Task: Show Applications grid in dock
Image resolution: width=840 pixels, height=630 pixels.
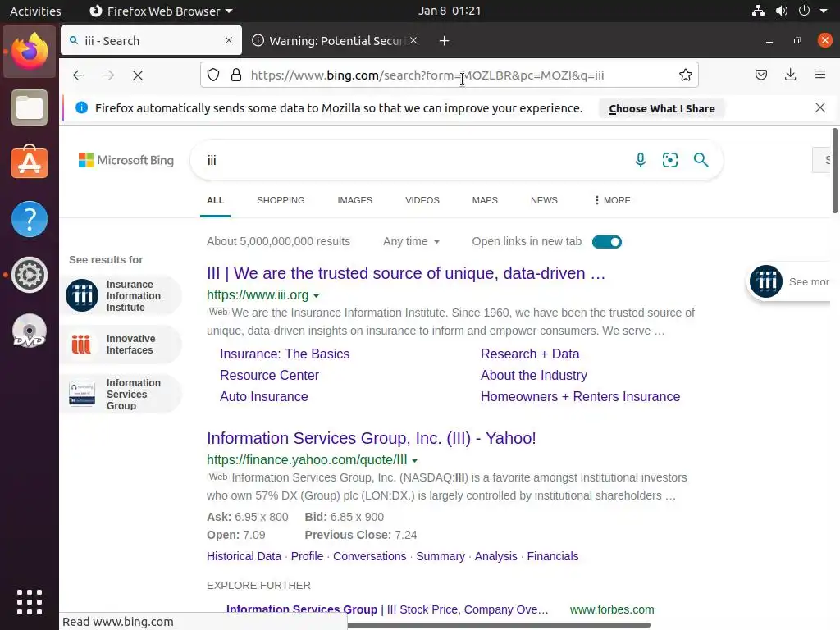Action: pyautogui.click(x=30, y=602)
